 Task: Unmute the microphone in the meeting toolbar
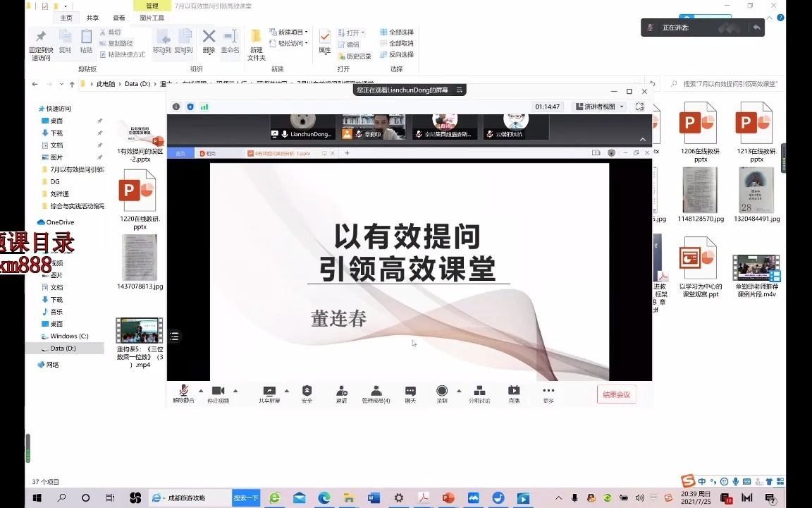[x=183, y=394]
